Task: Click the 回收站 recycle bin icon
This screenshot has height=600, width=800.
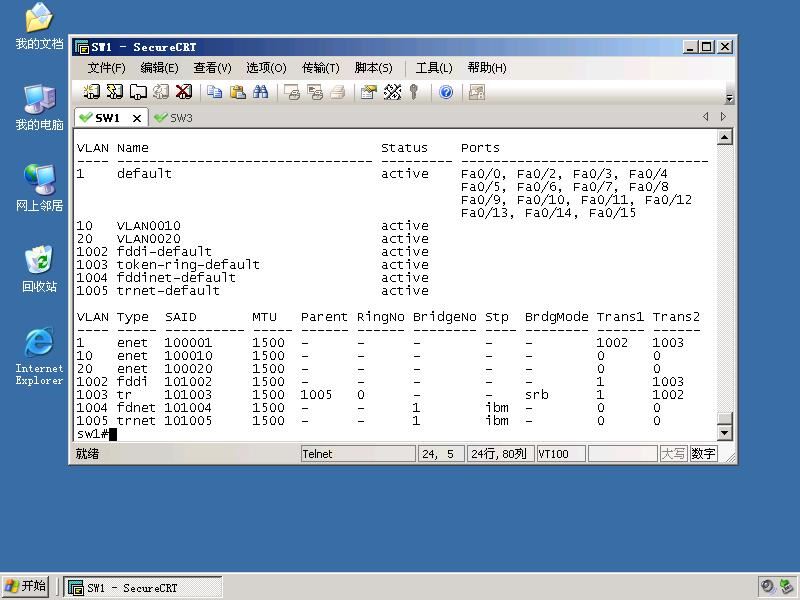Action: coord(39,269)
